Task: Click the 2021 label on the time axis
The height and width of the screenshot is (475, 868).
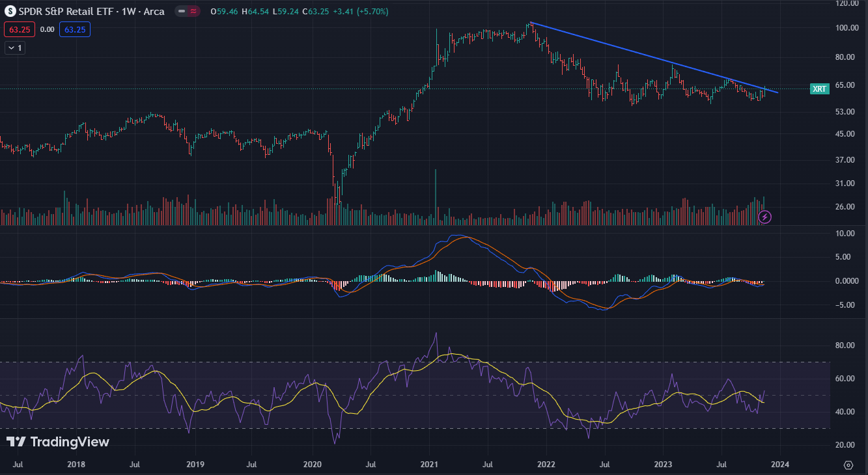Action: pyautogui.click(x=429, y=465)
